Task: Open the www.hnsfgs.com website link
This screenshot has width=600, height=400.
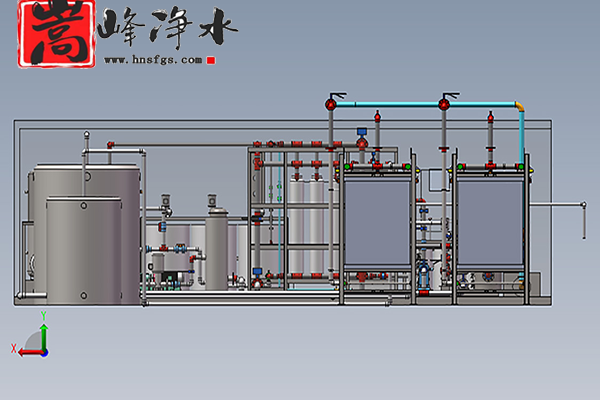Action: [x=154, y=60]
